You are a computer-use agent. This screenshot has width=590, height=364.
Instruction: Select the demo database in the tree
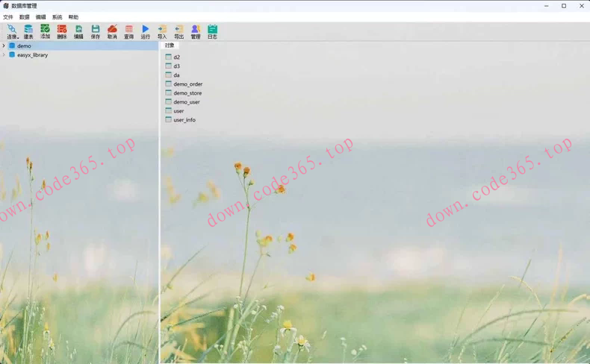(24, 45)
